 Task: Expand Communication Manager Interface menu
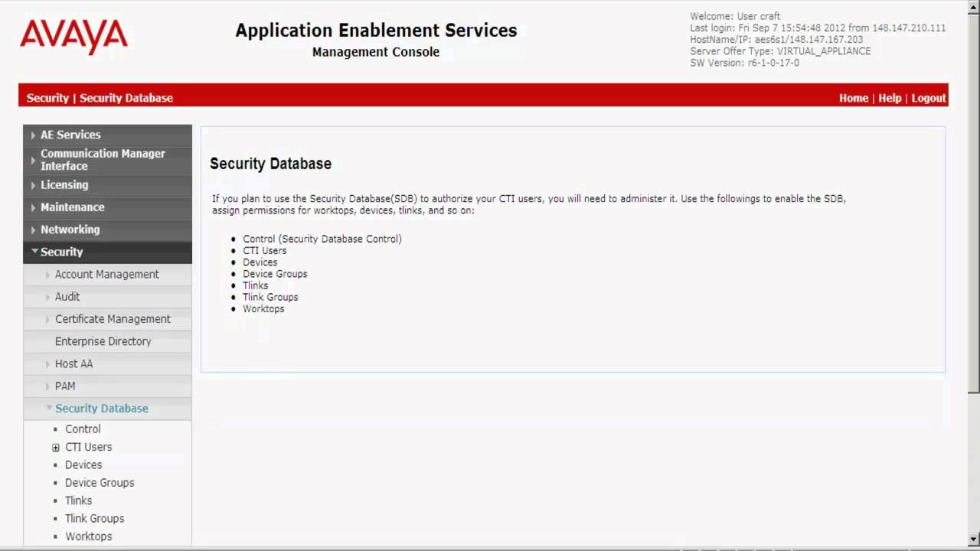pos(103,159)
